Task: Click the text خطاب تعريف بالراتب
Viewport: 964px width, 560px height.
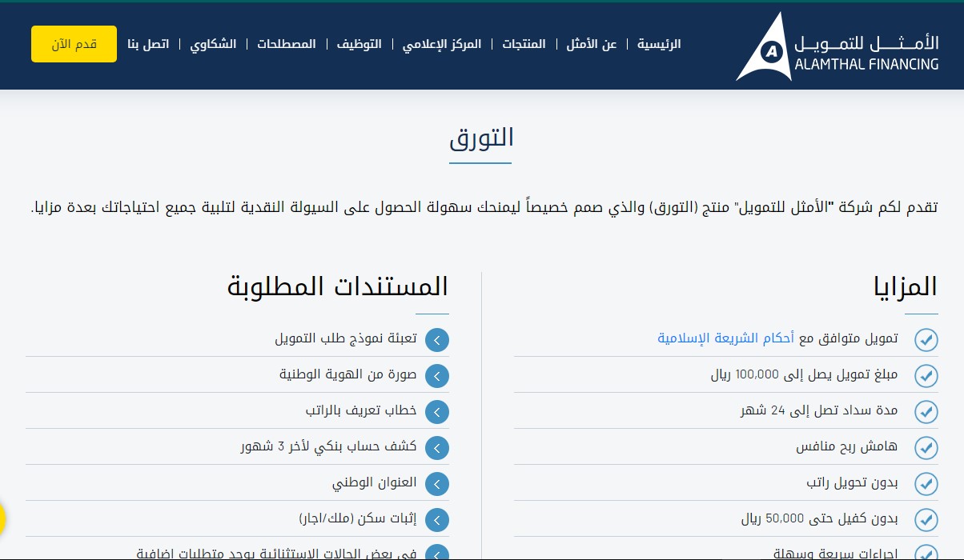Action: [x=361, y=410]
